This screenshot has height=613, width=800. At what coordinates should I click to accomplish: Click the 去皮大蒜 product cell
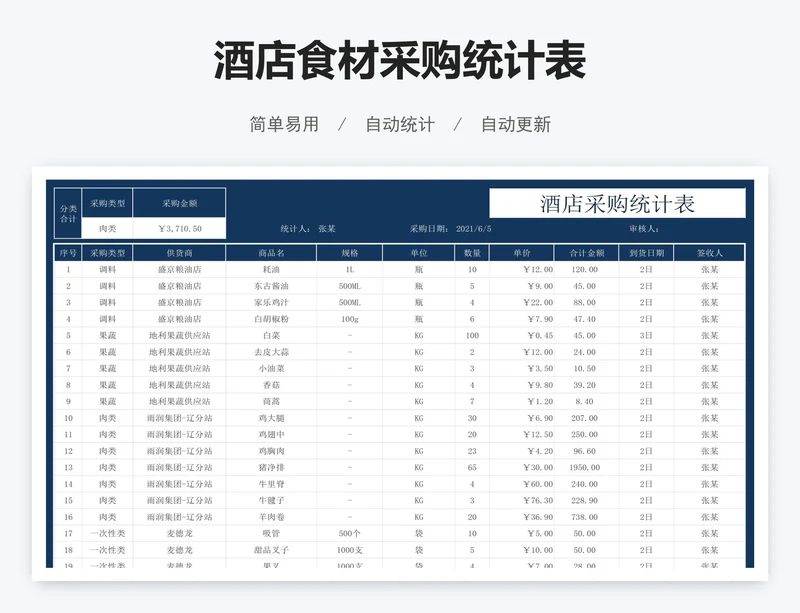tap(271, 352)
